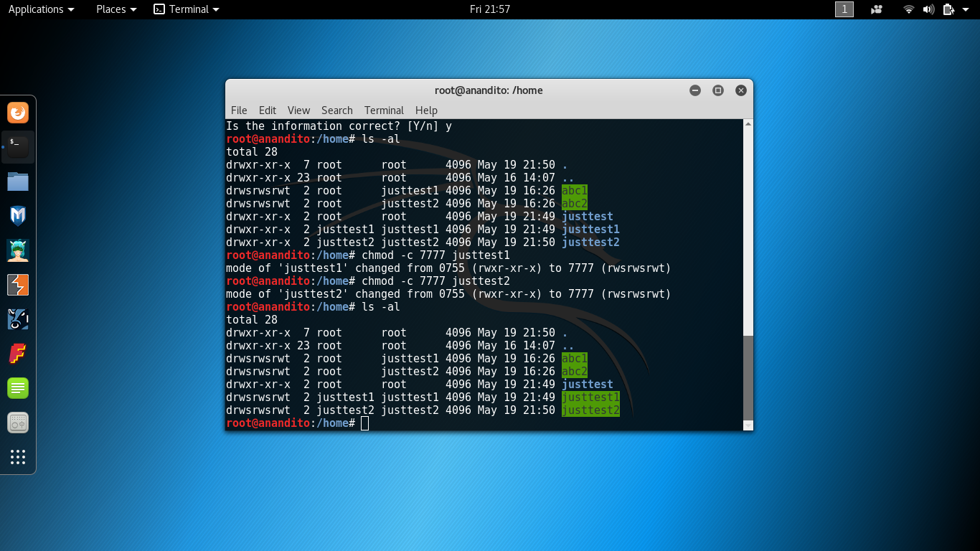Open the Faraday IDE icon in the dock
980x551 pixels.
[x=17, y=353]
